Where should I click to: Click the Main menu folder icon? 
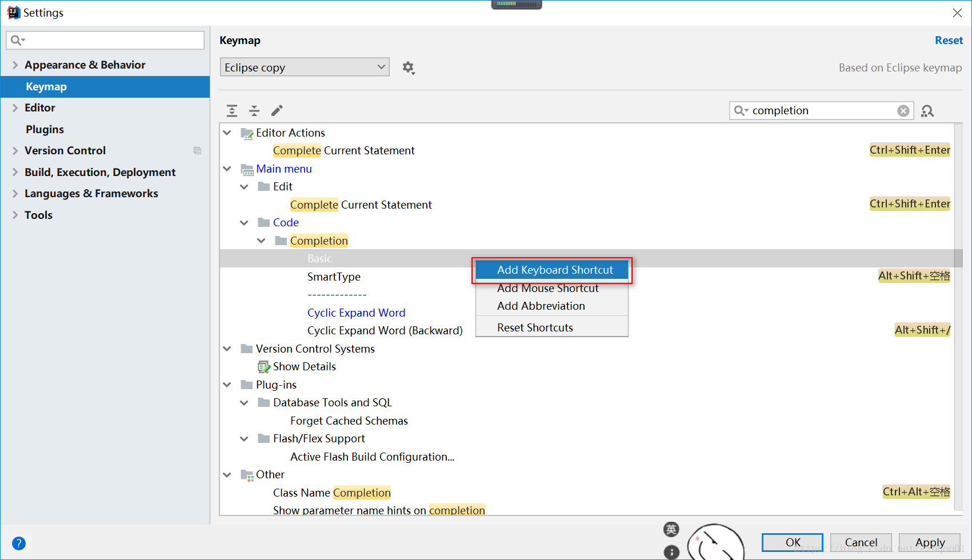247,169
